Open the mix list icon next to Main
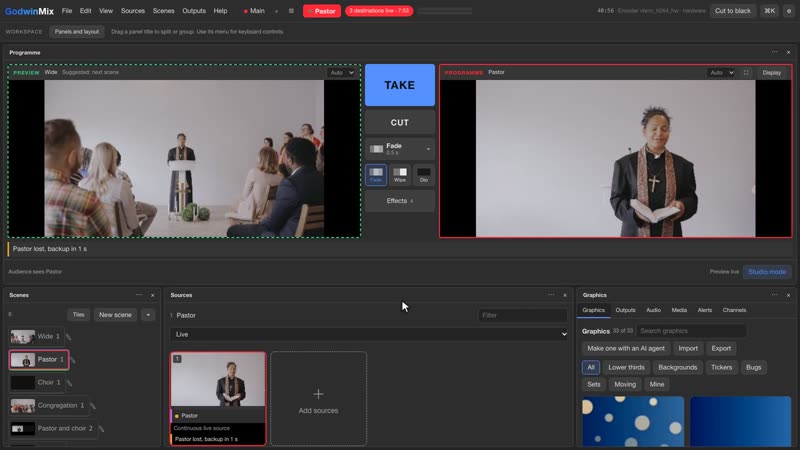The width and height of the screenshot is (800, 450). pyautogui.click(x=291, y=11)
